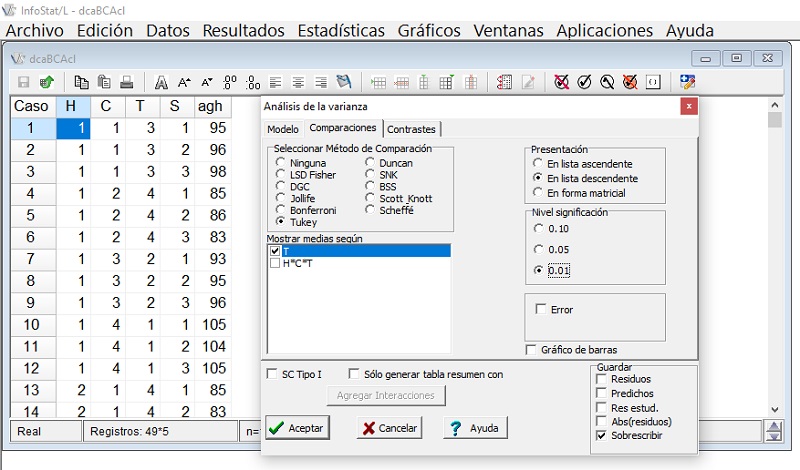Screen dimensions: 800x470
Task: Click the Cancelar button
Action: 389,428
